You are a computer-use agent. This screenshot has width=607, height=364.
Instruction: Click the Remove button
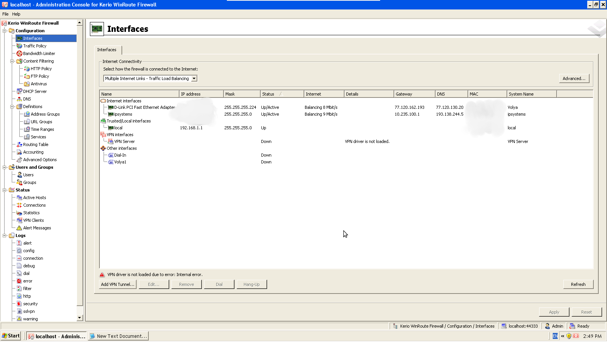tap(186, 284)
